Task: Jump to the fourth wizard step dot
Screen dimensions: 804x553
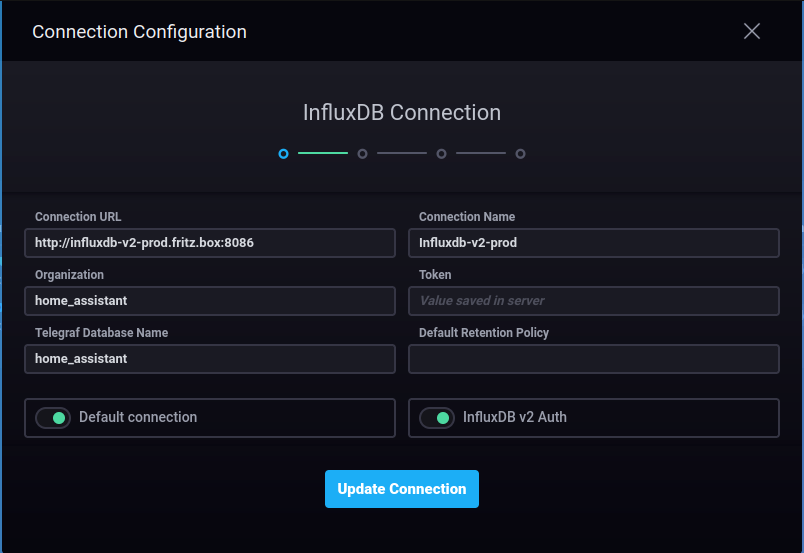Action: [x=520, y=153]
